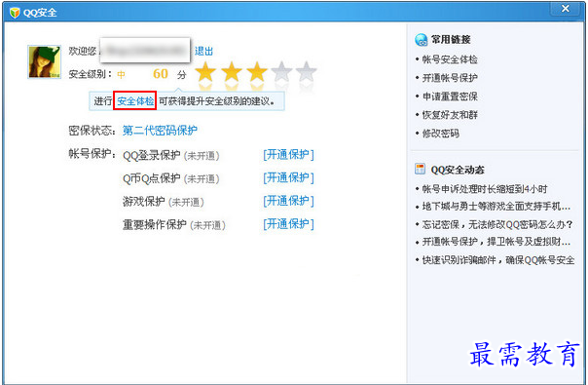Click the QQ安全动态 news icon

[x=420, y=169]
